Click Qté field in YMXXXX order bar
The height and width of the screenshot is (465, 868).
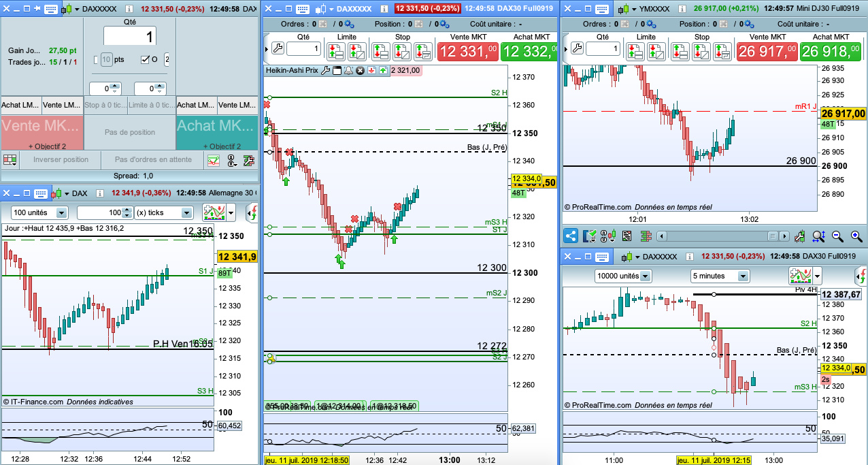point(602,49)
